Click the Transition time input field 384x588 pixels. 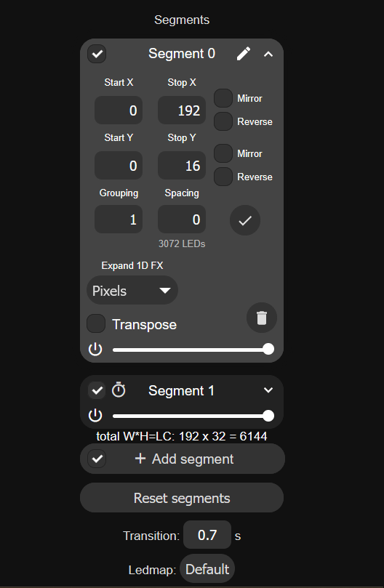(x=207, y=535)
